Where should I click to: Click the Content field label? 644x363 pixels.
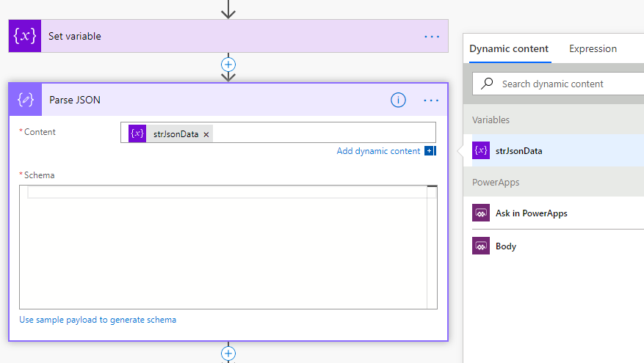[40, 132]
